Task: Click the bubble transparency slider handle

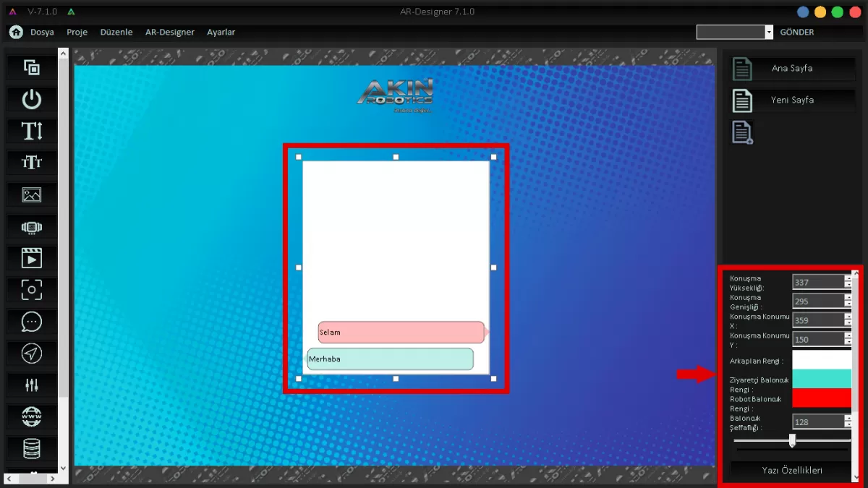Action: click(x=792, y=440)
